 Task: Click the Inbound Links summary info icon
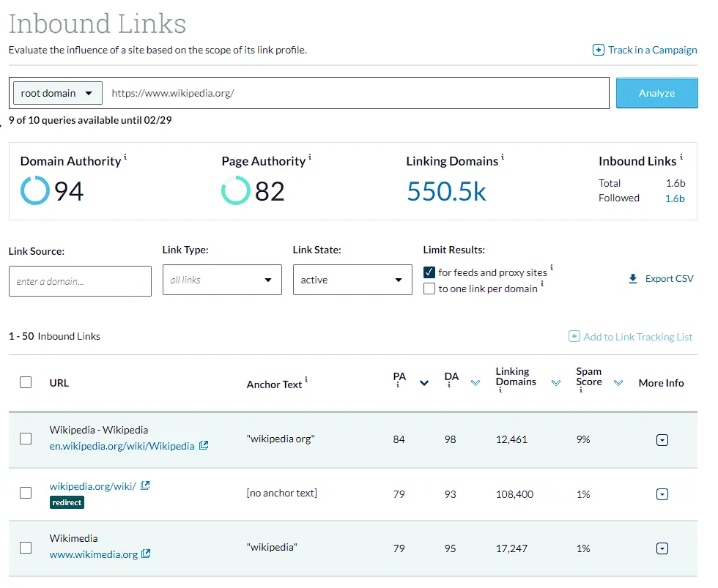point(681,157)
